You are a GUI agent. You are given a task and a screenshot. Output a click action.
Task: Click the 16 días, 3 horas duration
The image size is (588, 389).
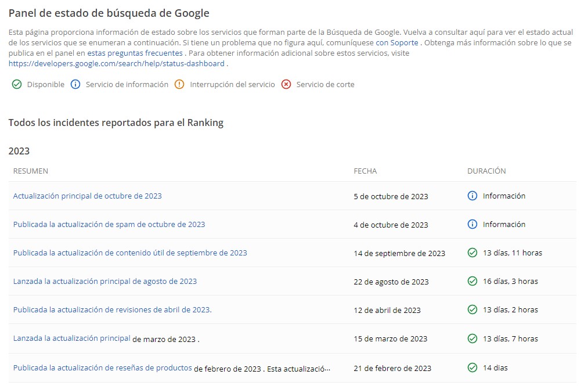point(510,282)
